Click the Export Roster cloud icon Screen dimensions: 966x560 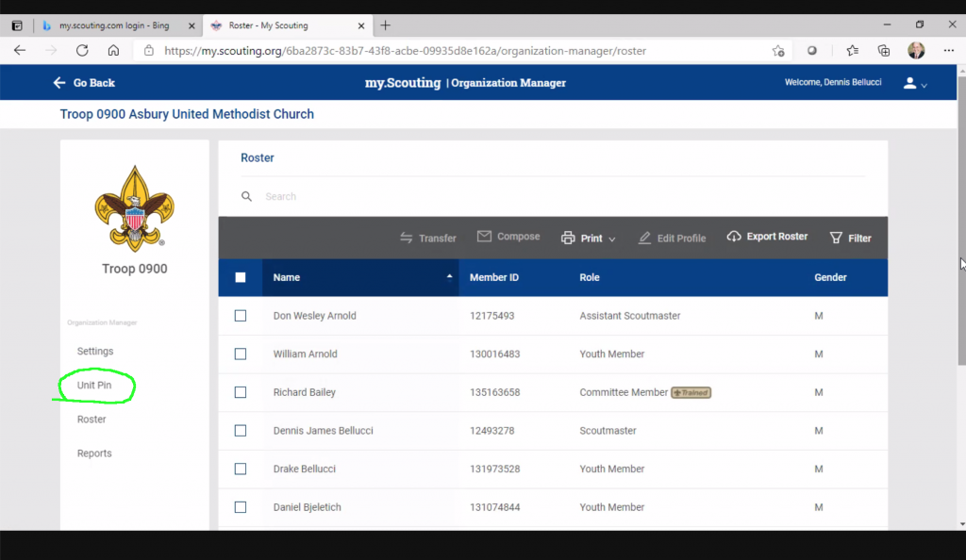coord(734,237)
